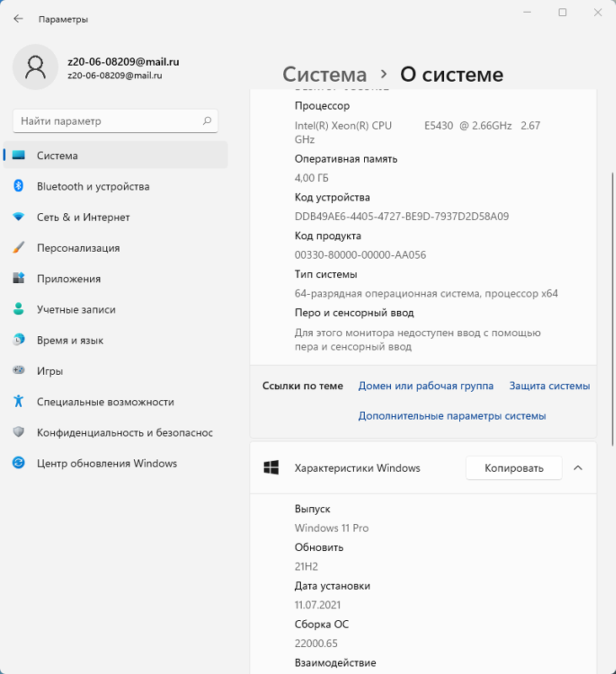Open the Игры section
Viewport: 616px width, 674px height.
(x=115, y=371)
